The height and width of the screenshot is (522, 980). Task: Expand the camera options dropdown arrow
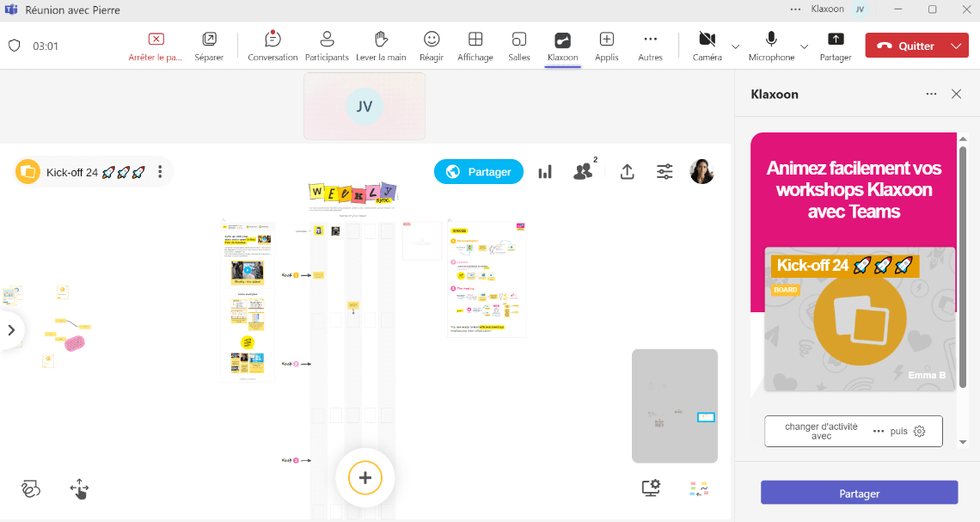pyautogui.click(x=735, y=46)
